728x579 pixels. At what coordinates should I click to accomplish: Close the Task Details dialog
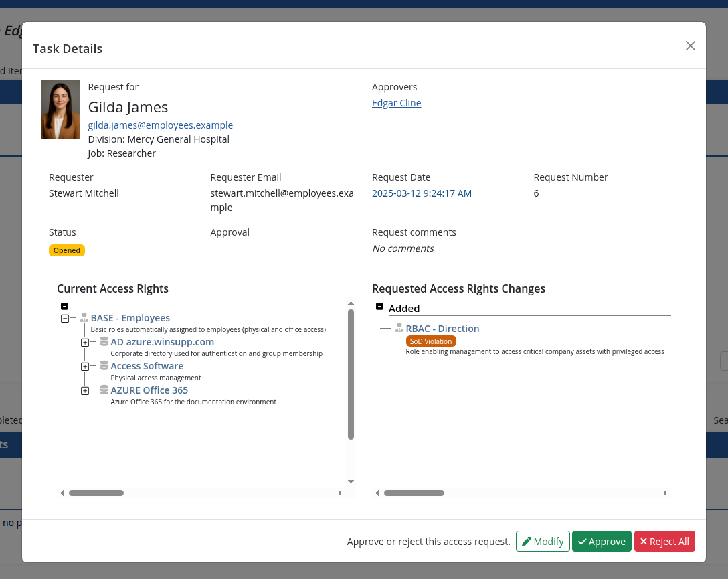pos(691,46)
